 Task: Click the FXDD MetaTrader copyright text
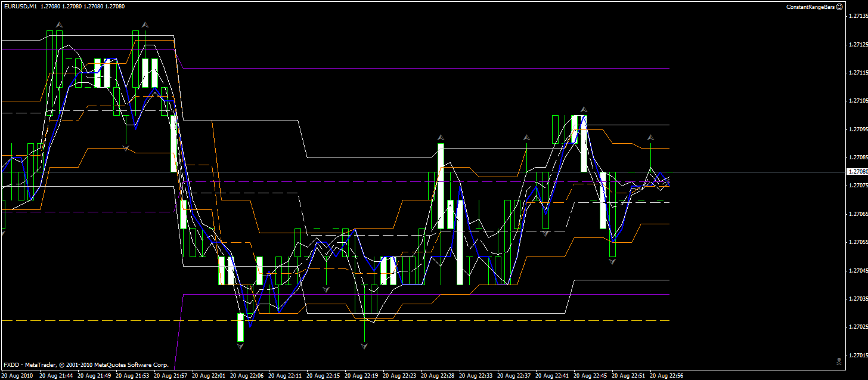86,364
